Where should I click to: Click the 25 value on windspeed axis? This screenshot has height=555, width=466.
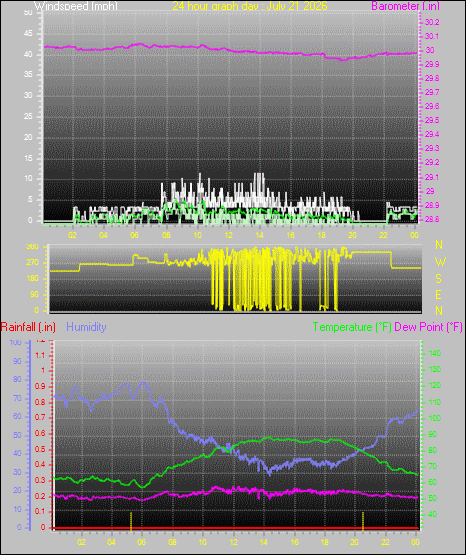click(x=28, y=116)
